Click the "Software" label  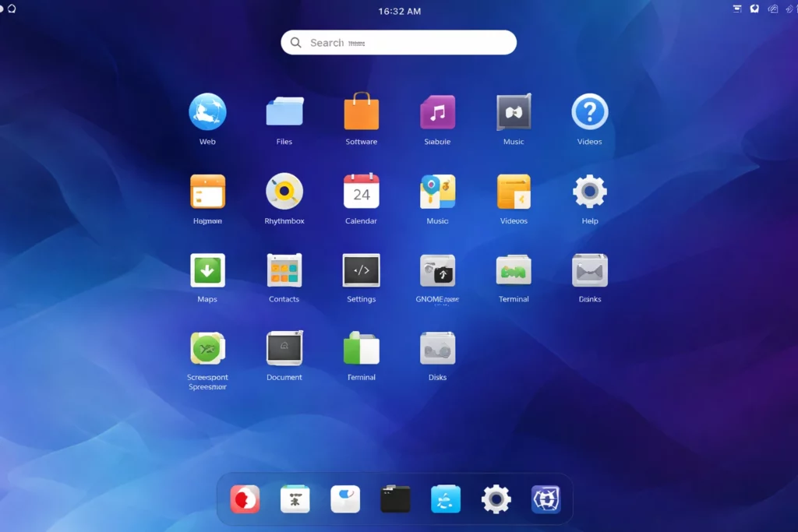pyautogui.click(x=362, y=142)
